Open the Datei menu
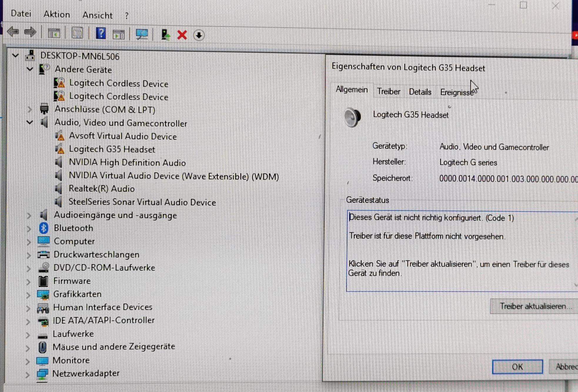This screenshot has height=392, width=578. (x=21, y=14)
